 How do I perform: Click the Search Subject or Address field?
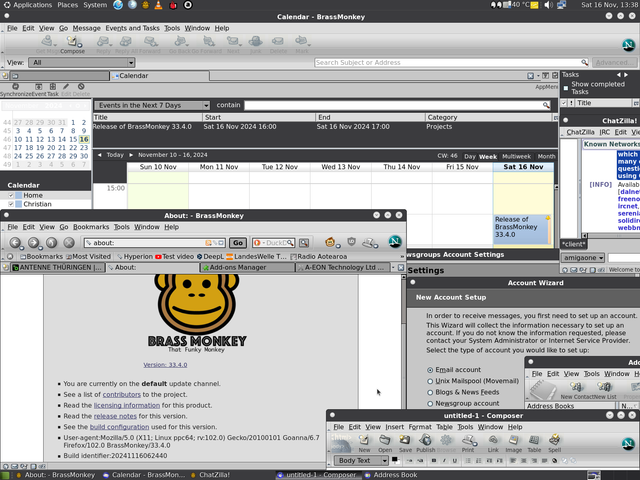tap(452, 62)
